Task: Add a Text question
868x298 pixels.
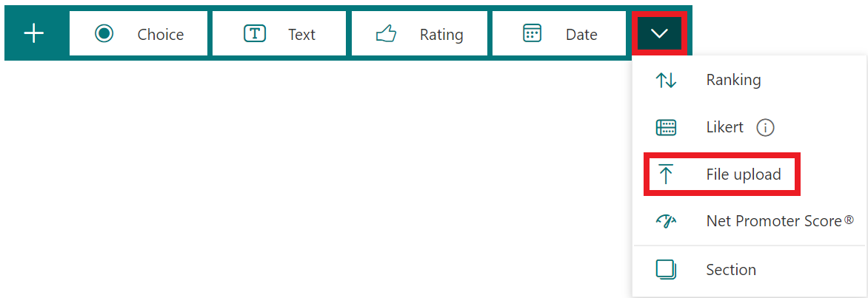Action: tap(279, 34)
